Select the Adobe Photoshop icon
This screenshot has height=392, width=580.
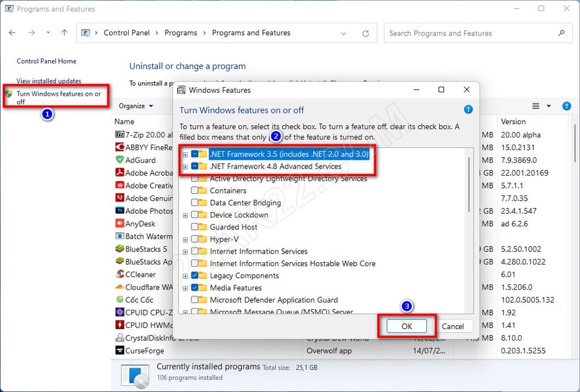click(x=120, y=210)
